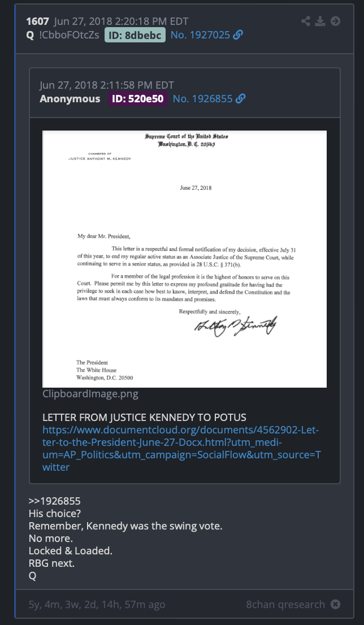This screenshot has height=625, width=364.
Task: Open quoted post link No. 1926855
Action: 202,99
